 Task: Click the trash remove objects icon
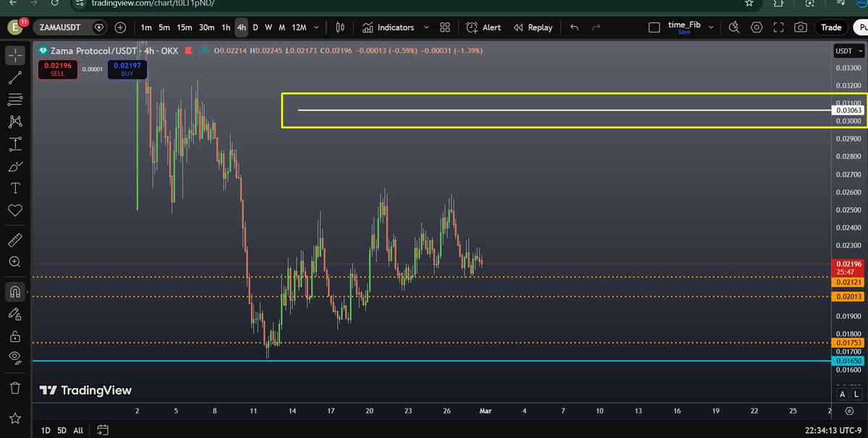point(14,387)
